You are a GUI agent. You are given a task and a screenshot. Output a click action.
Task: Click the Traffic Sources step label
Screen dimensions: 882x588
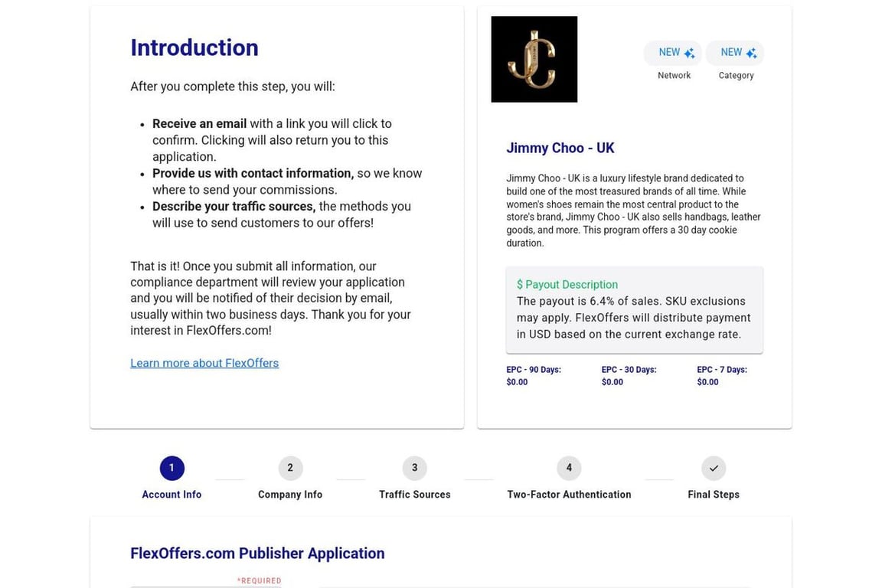(x=414, y=495)
